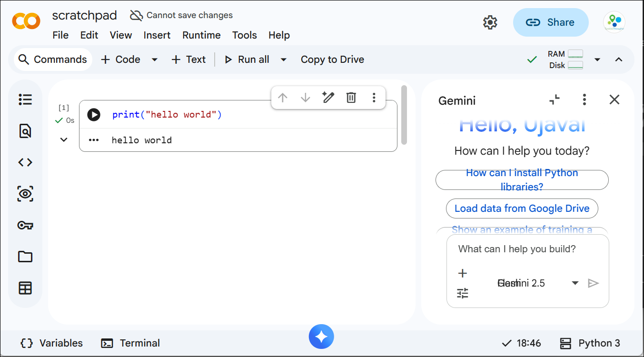Viewport: 644px width, 357px height.
Task: Click the scratchpad notebook title
Action: click(84, 15)
